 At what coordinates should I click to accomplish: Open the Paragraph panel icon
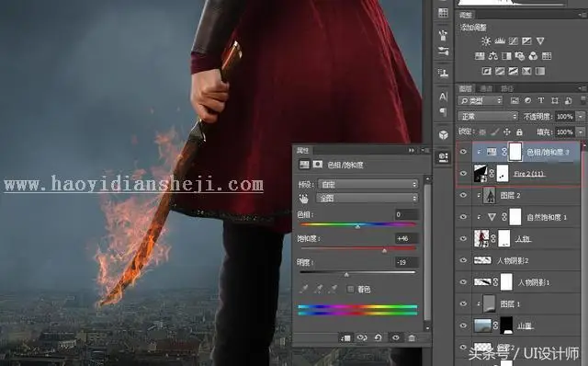[443, 111]
